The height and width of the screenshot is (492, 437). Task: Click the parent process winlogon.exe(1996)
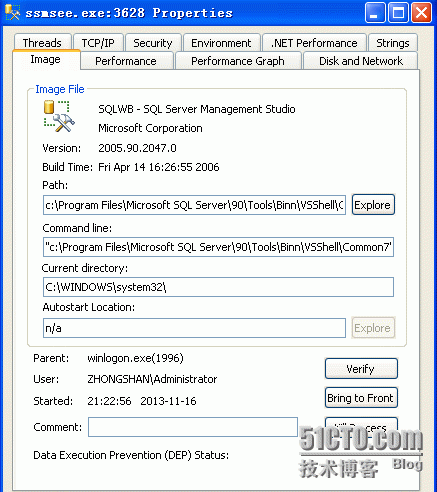pos(135,358)
